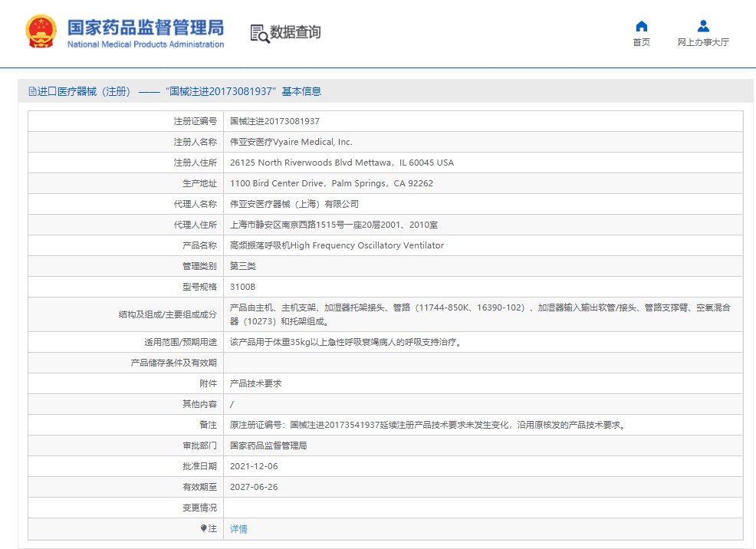The width and height of the screenshot is (756, 549).
Task: Select the High Frequency Oscillatory Ventilator product name
Action: pyautogui.click(x=337, y=245)
